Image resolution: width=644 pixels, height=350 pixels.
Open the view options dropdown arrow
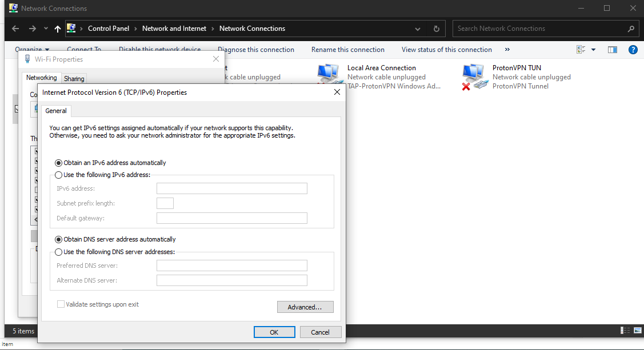pyautogui.click(x=593, y=50)
